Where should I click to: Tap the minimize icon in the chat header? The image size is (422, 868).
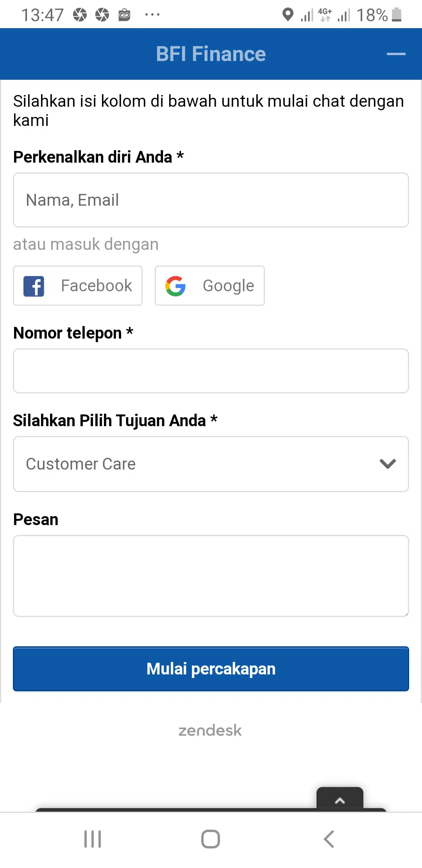(x=396, y=54)
